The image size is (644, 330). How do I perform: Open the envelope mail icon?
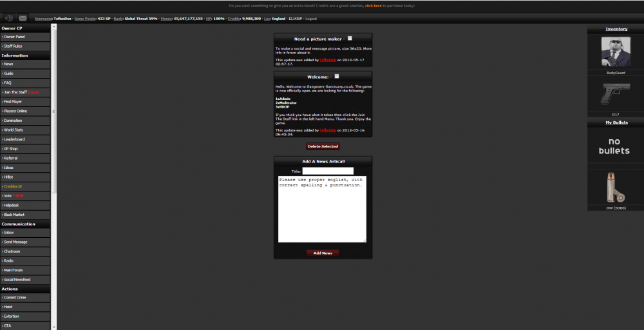tap(23, 18)
